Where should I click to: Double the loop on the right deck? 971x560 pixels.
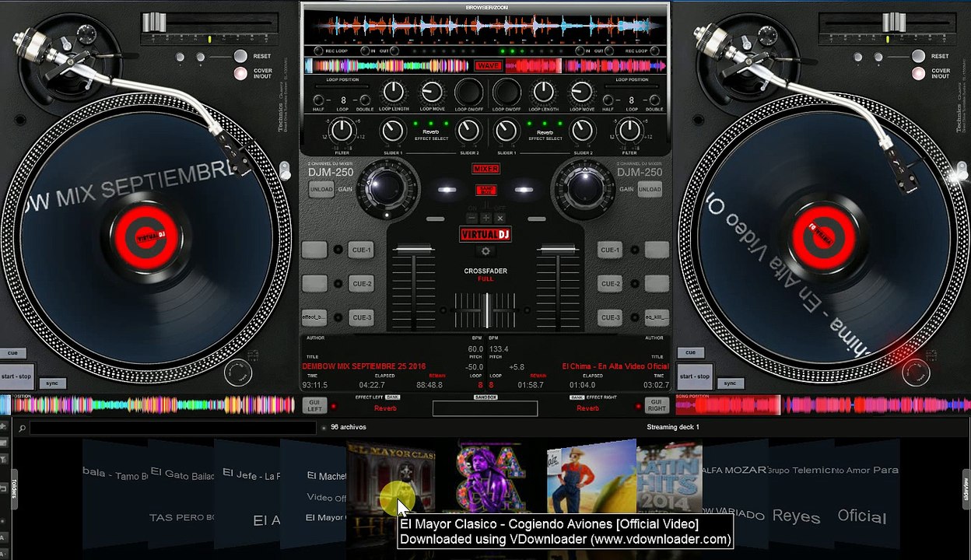point(654,100)
